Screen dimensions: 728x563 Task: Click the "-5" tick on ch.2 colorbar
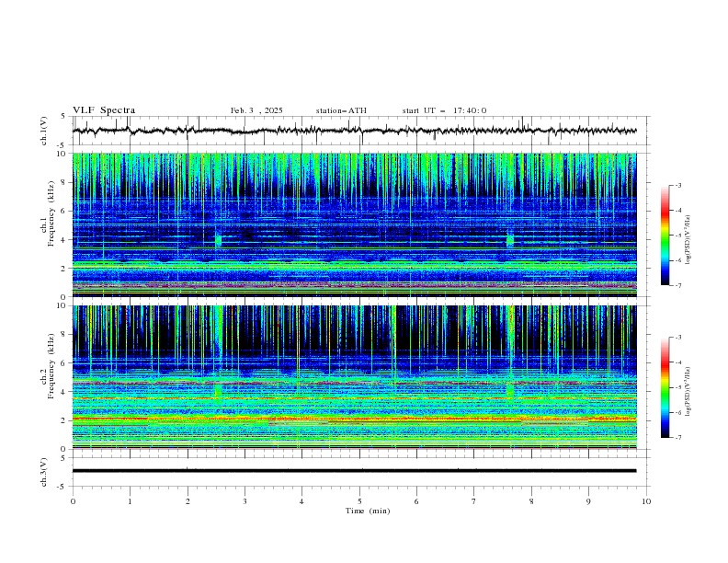coord(677,387)
